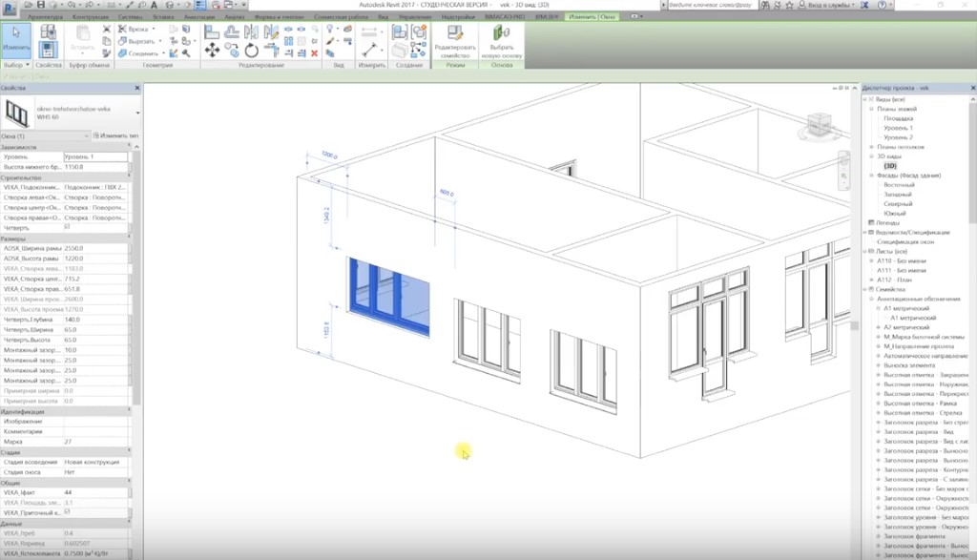977x560 pixels.
Task: Toggle the VEKA_Приточный клапан checkbox
Action: click(x=67, y=512)
